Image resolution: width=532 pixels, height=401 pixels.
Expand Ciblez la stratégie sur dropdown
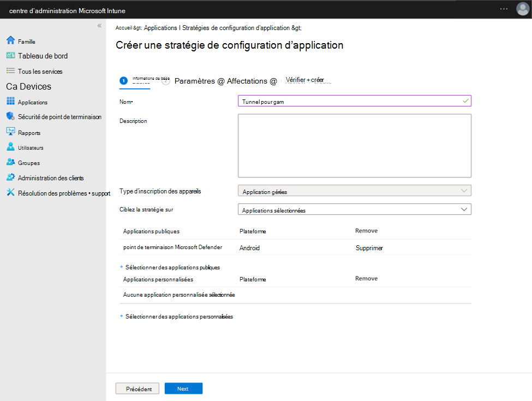(x=355, y=209)
